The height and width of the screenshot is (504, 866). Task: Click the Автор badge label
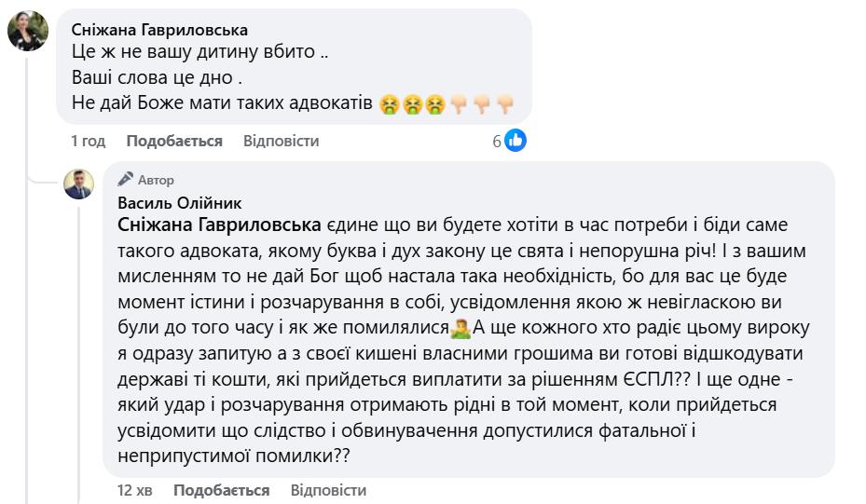[157, 180]
